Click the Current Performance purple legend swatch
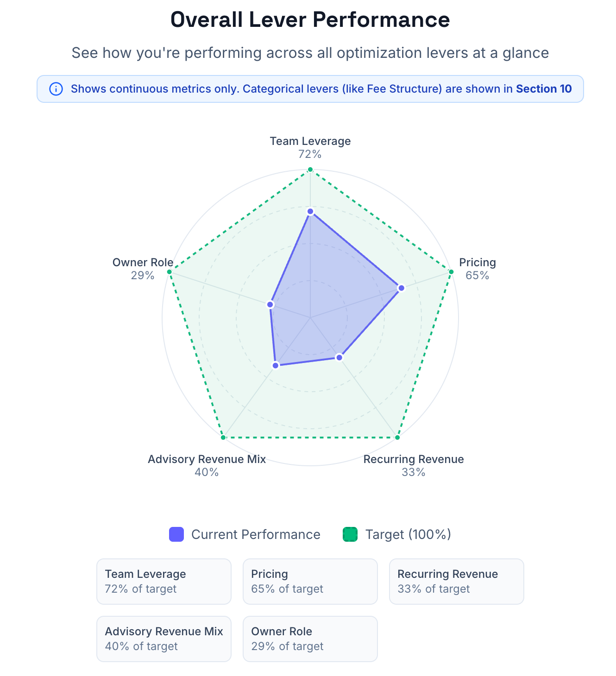616x676 pixels. pos(176,534)
